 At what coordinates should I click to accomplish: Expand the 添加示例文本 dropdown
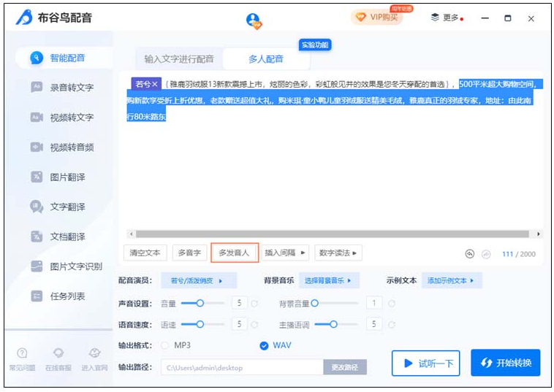coord(451,280)
